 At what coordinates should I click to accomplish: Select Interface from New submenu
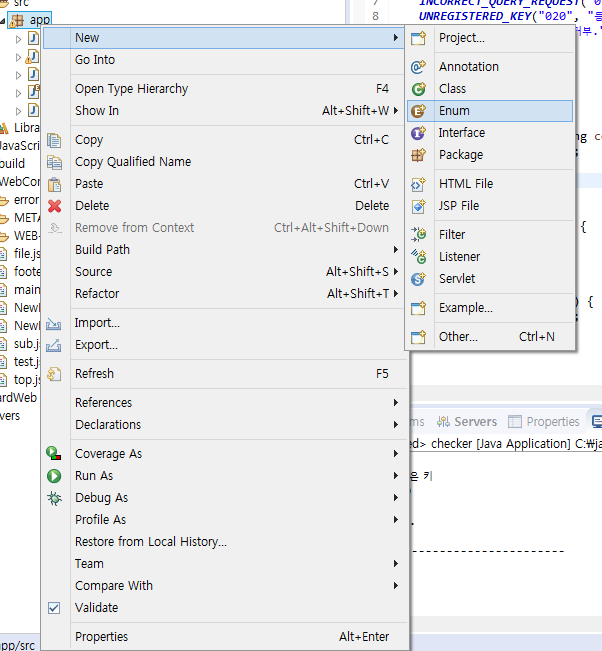tap(490, 133)
